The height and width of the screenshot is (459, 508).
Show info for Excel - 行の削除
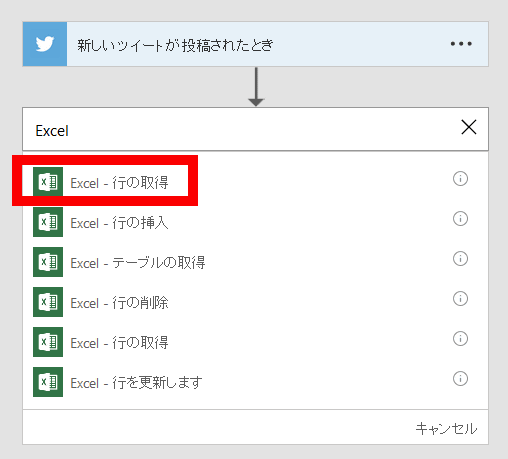(x=460, y=299)
